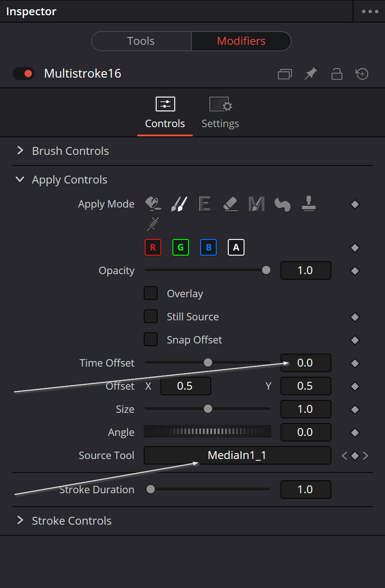Check the Still Source option
The height and width of the screenshot is (588, 385).
pos(151,317)
